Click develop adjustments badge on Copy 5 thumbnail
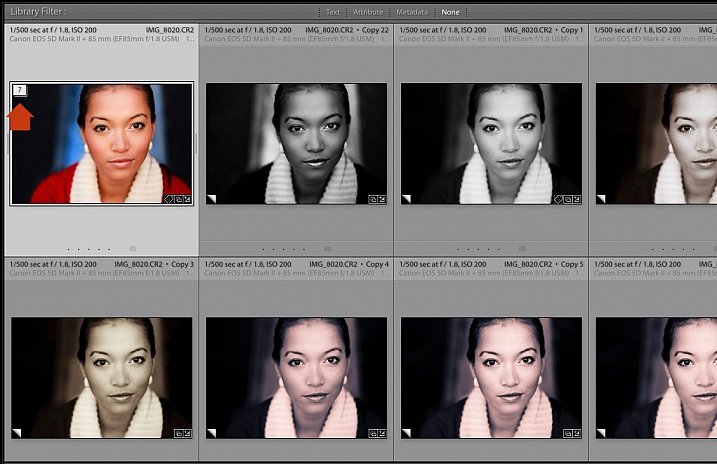This screenshot has height=464, width=717. coord(577,433)
